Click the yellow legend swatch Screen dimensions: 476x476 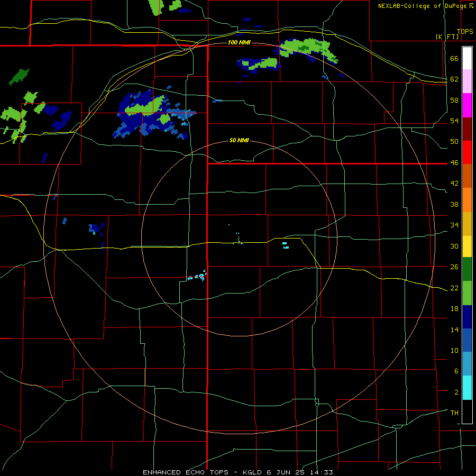click(467, 246)
